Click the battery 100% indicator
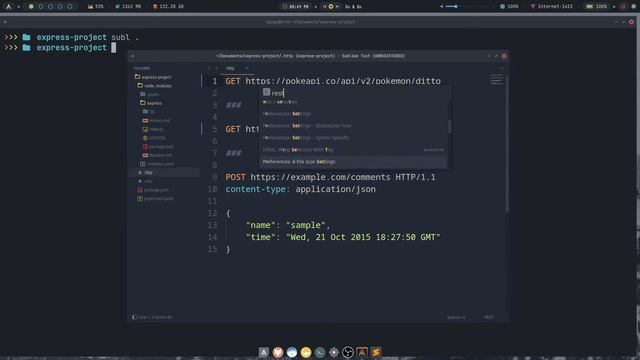This screenshot has width=640, height=360. [x=596, y=7]
